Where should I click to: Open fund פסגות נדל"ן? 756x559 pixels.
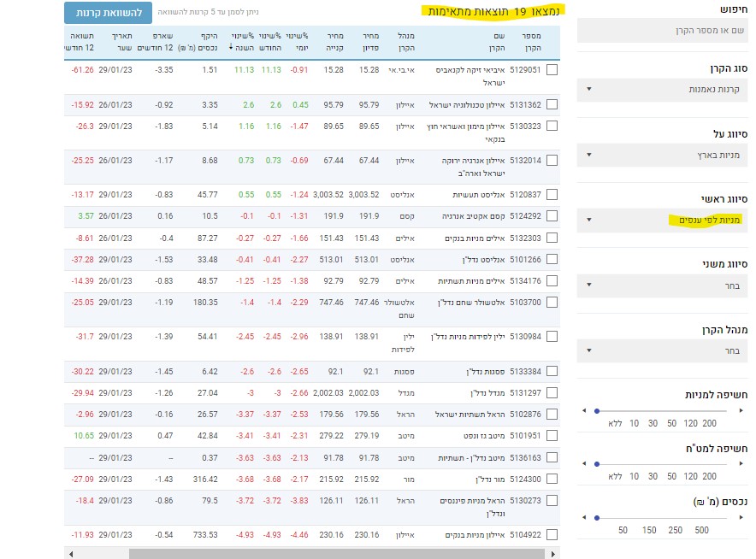pyautogui.click(x=486, y=372)
